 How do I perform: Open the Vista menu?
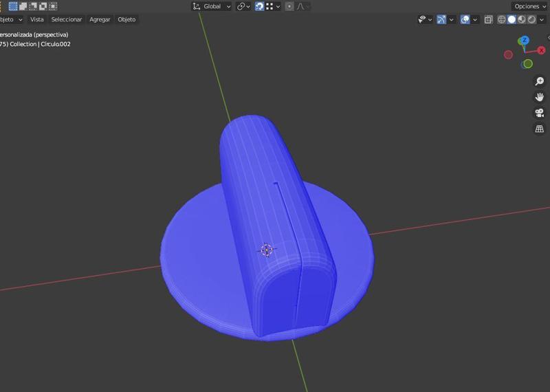coord(36,20)
